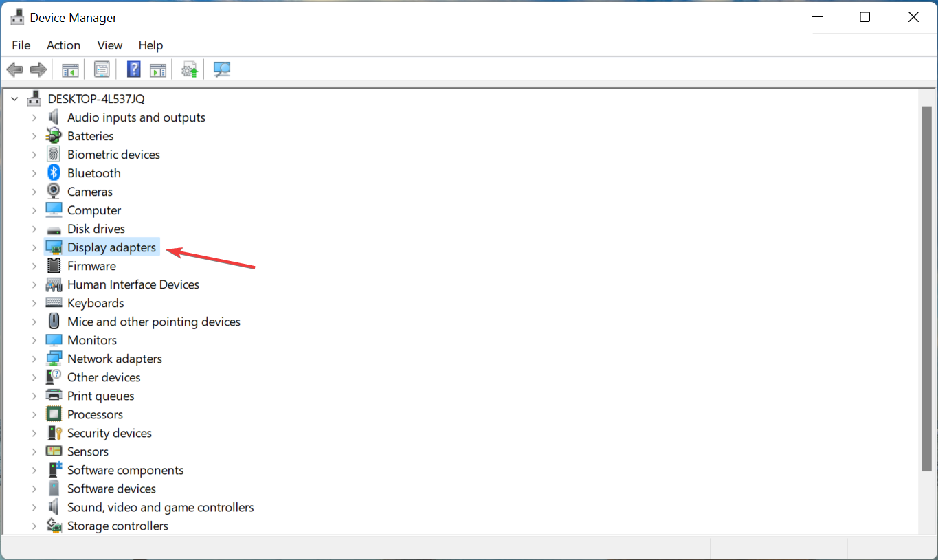
Task: Select the Processors category
Action: pos(95,414)
